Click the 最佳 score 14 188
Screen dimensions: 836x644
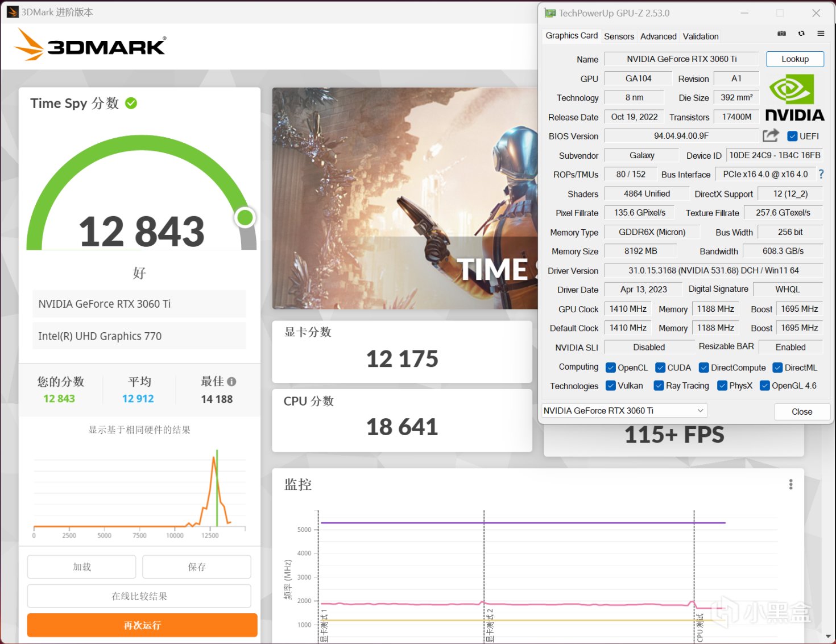point(217,399)
